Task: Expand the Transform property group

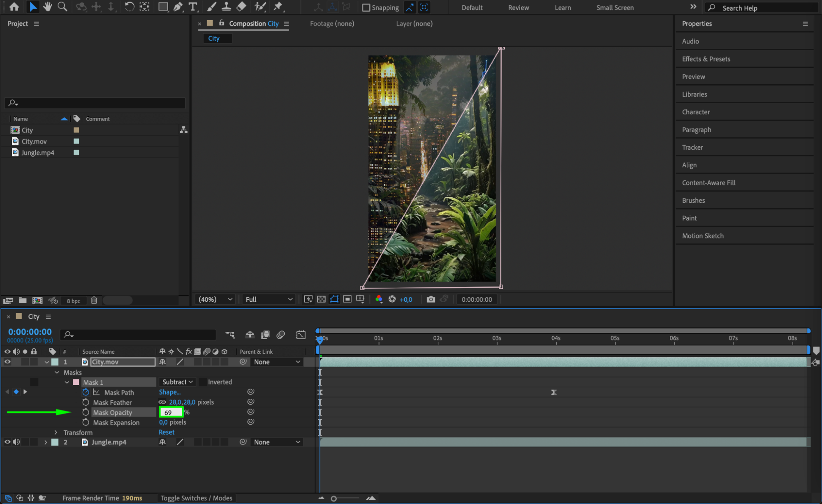Action: [56, 432]
